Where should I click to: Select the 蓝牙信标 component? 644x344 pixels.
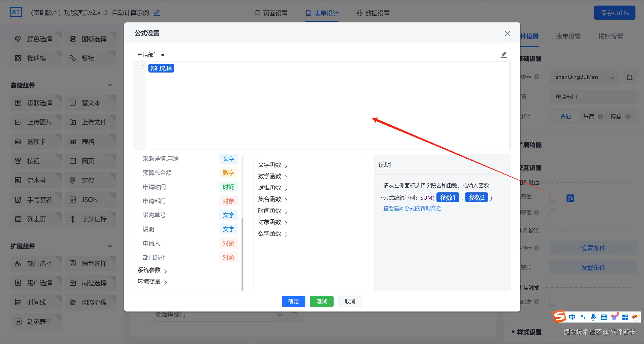coord(91,219)
